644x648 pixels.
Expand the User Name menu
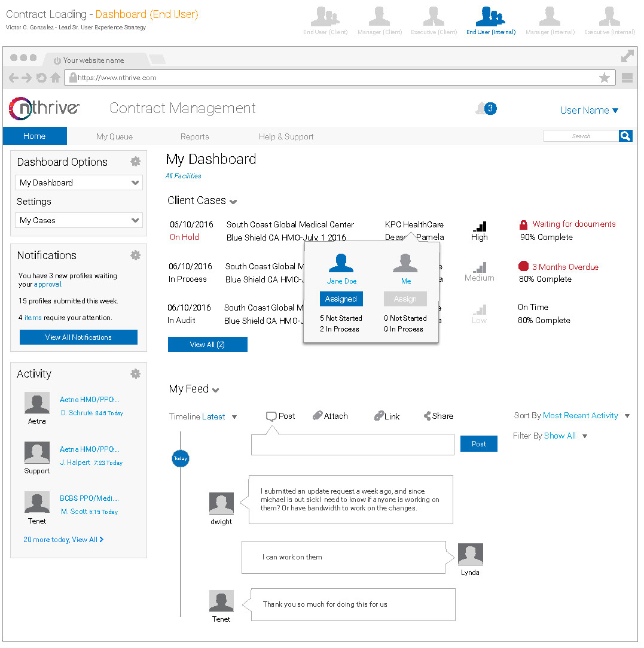[589, 110]
